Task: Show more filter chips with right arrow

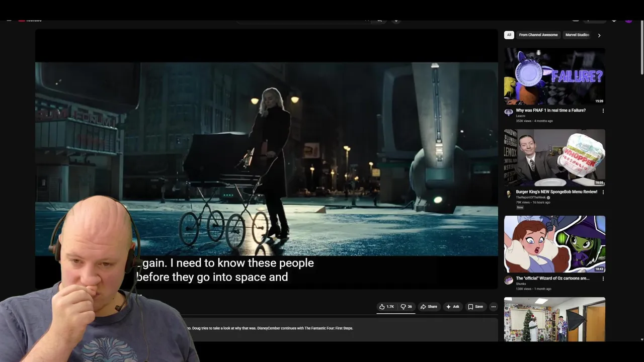Action: [x=599, y=35]
